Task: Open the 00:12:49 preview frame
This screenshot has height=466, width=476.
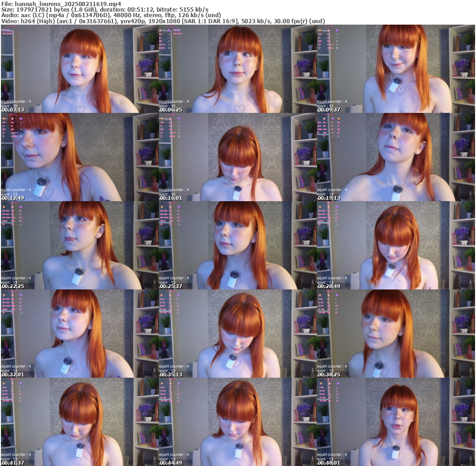Action: (79, 157)
